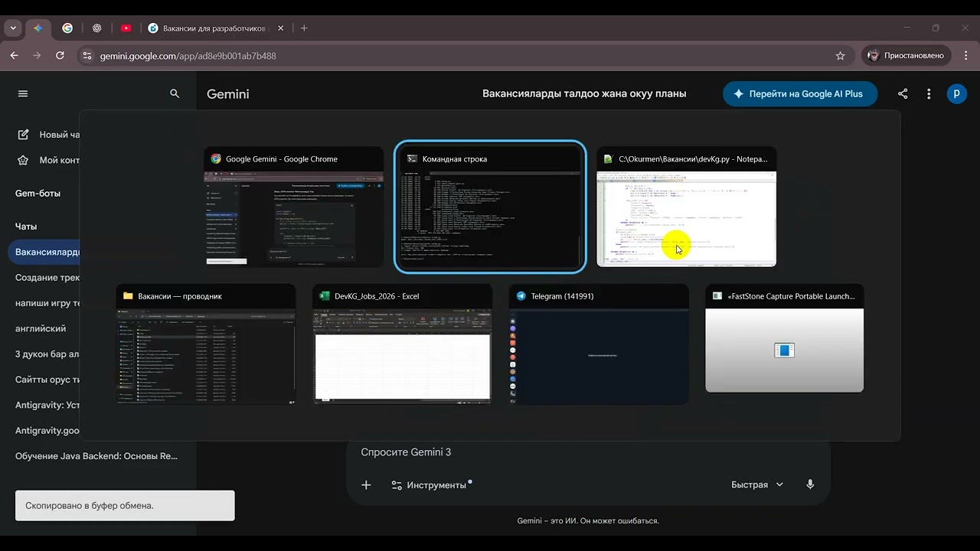Switch to devKg.py Notepad++ window
Screen dimensions: 980x551
click(x=687, y=207)
